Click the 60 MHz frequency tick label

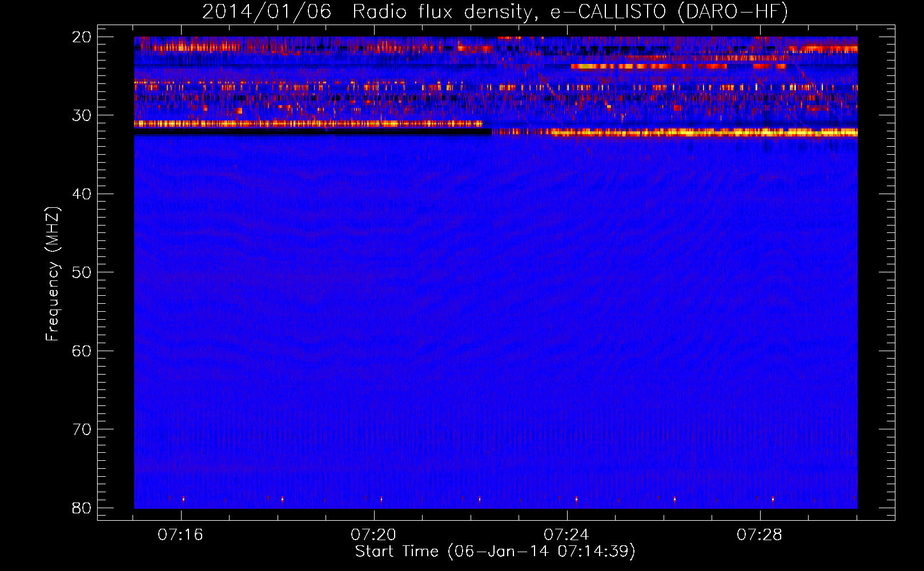(82, 351)
